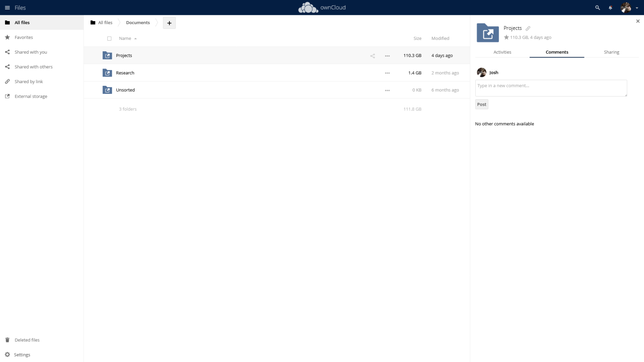
Task: Open the notifications bell
Action: click(x=610, y=8)
